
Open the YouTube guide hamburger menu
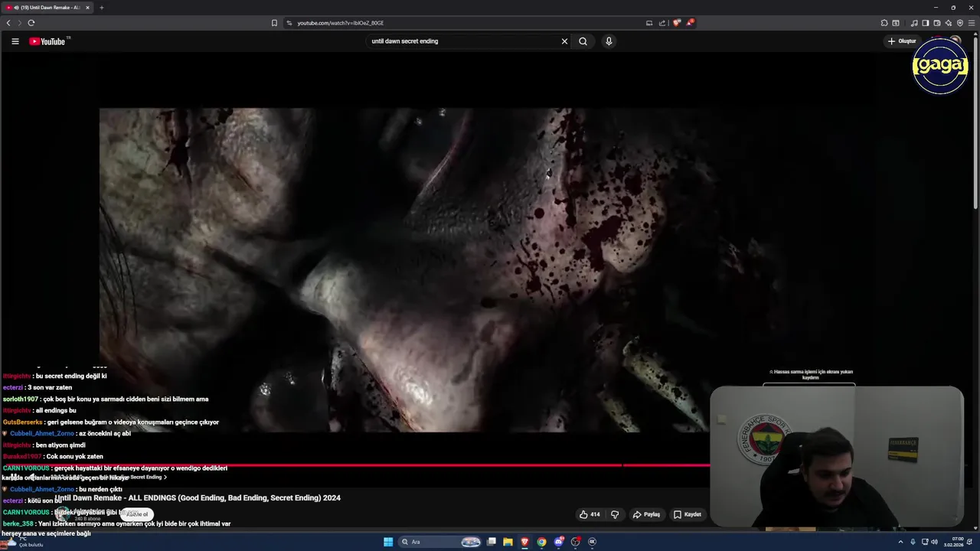15,41
